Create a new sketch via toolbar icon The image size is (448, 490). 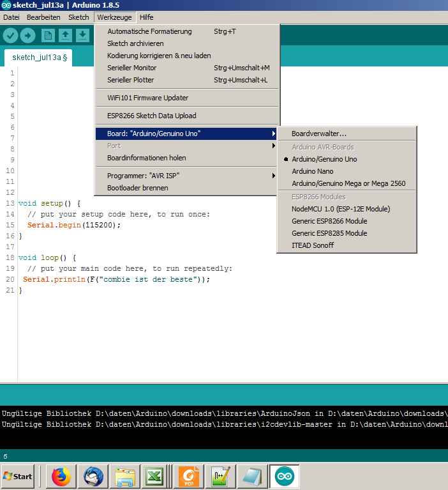point(48,35)
